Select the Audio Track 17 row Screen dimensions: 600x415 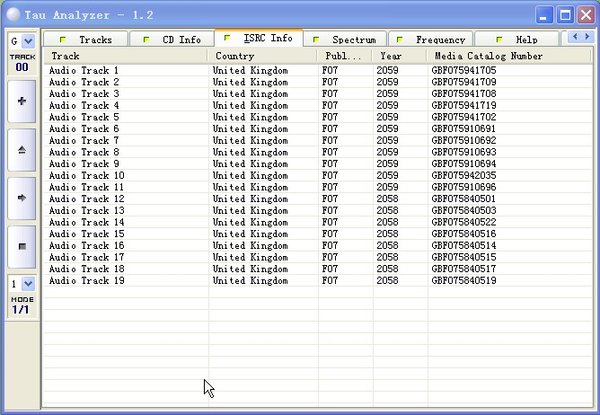tap(318, 257)
